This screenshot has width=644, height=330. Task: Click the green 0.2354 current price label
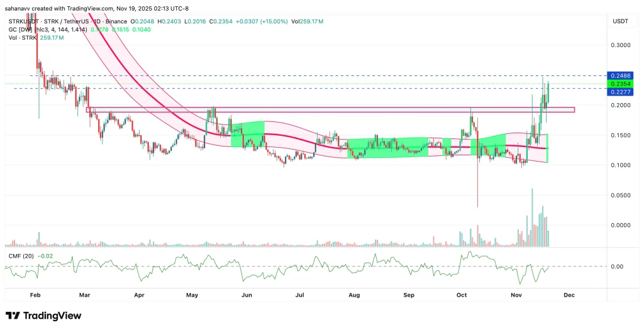coord(619,84)
